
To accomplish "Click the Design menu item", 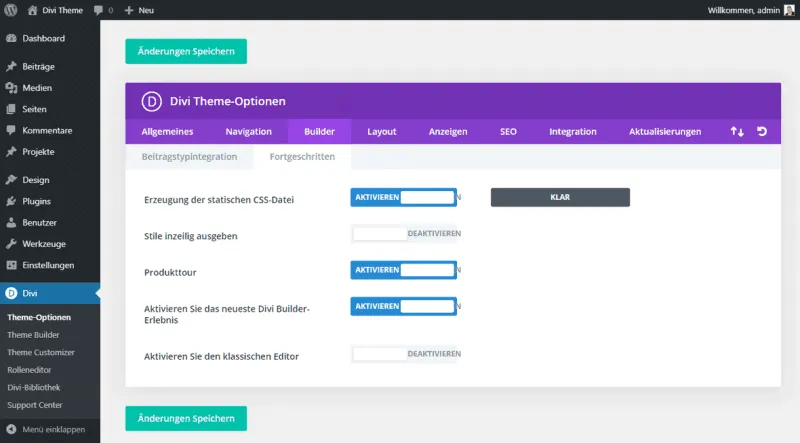I will point(50,180).
